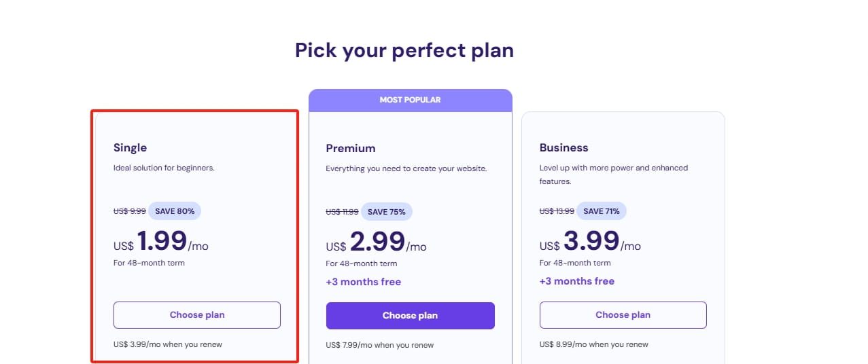Click the crossed-out US$ 13.99 price
Screen dimensions: 868x364
(x=557, y=211)
